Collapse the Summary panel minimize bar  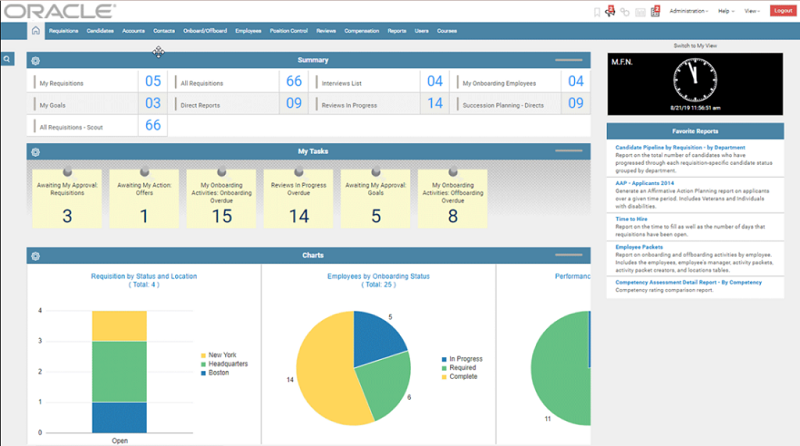click(x=568, y=60)
